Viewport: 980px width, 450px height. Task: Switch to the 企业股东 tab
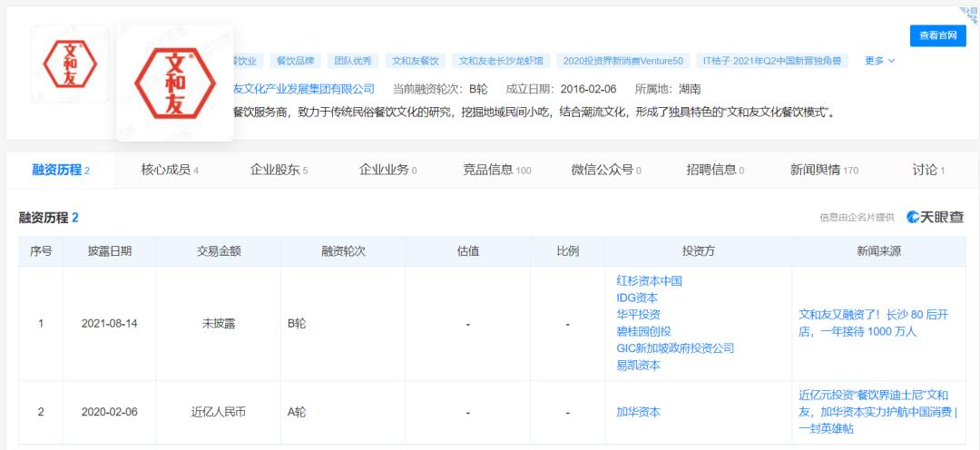[279, 170]
